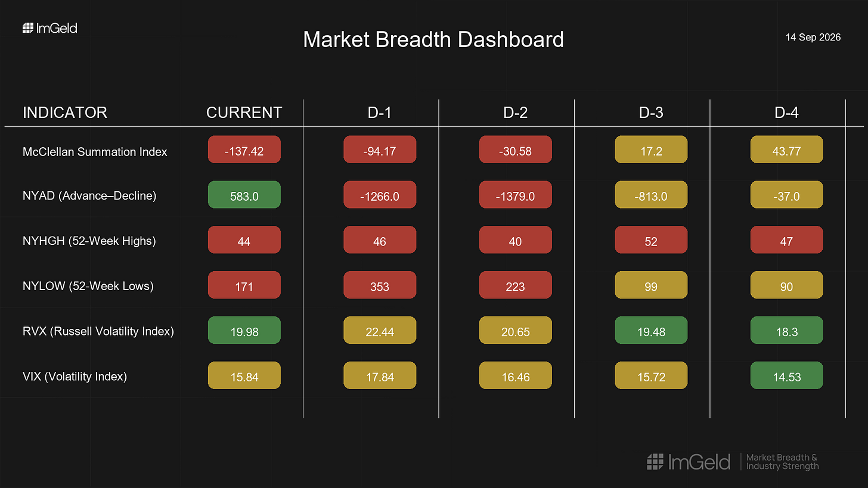
Task: Select the VIX D-4 green value 14.53
Action: point(786,377)
